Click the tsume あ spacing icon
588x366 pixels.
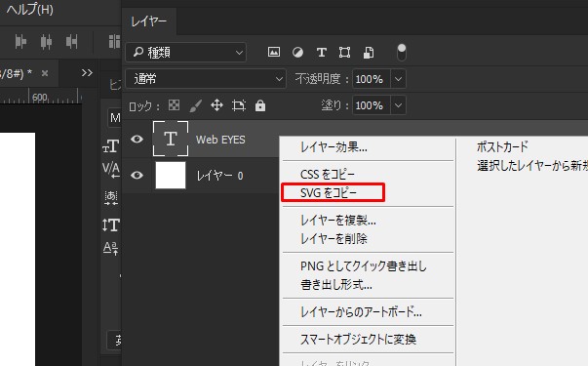(111, 197)
